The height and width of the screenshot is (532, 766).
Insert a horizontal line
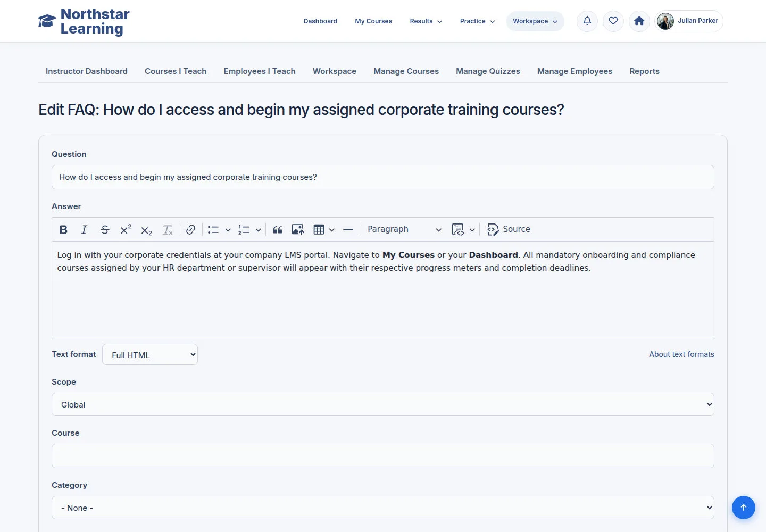point(348,229)
